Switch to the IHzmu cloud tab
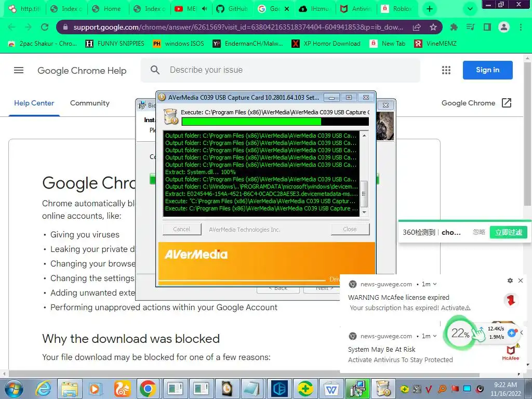The image size is (532, 399). 314,9
